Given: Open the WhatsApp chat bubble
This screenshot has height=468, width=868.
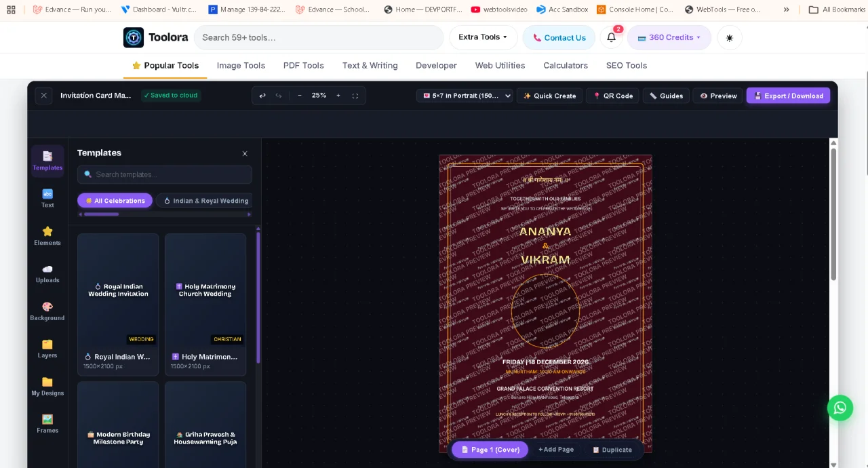Looking at the screenshot, I should 840,408.
